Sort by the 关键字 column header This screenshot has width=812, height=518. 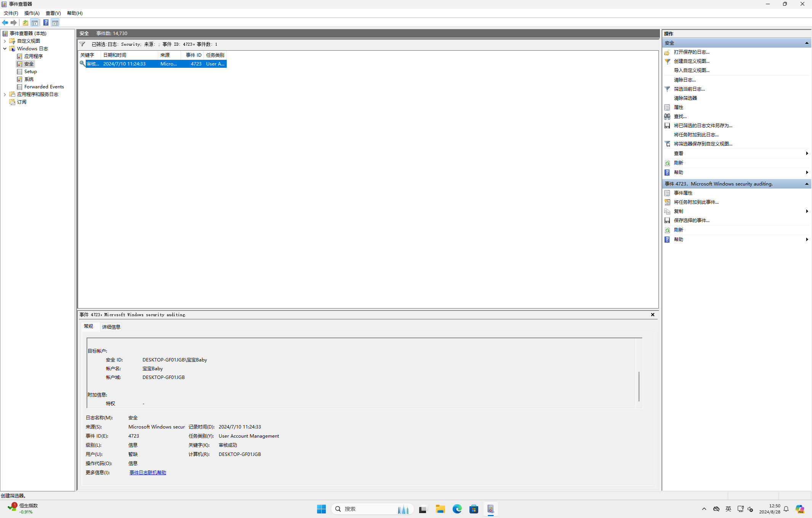pyautogui.click(x=90, y=55)
